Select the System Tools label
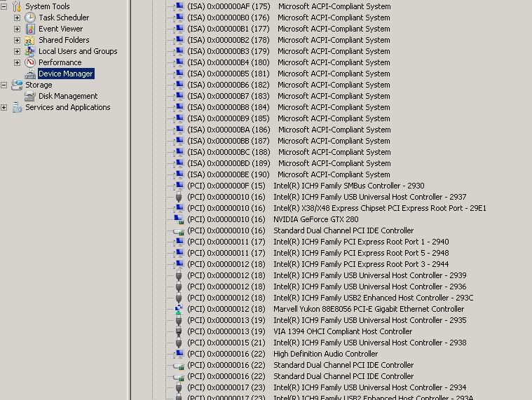This screenshot has height=400, width=532. tap(48, 6)
